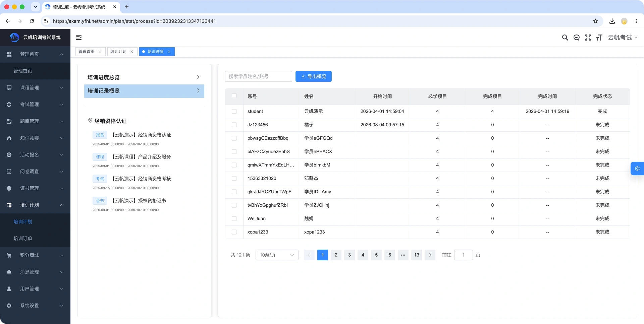Select all rows with the header checkbox
The image size is (644, 324).
pyautogui.click(x=234, y=96)
